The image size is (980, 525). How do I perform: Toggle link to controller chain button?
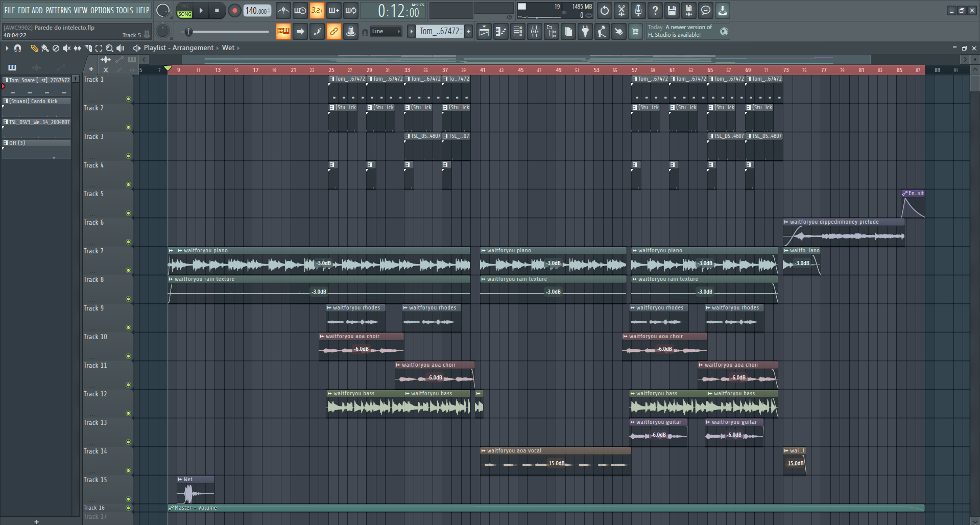[334, 32]
